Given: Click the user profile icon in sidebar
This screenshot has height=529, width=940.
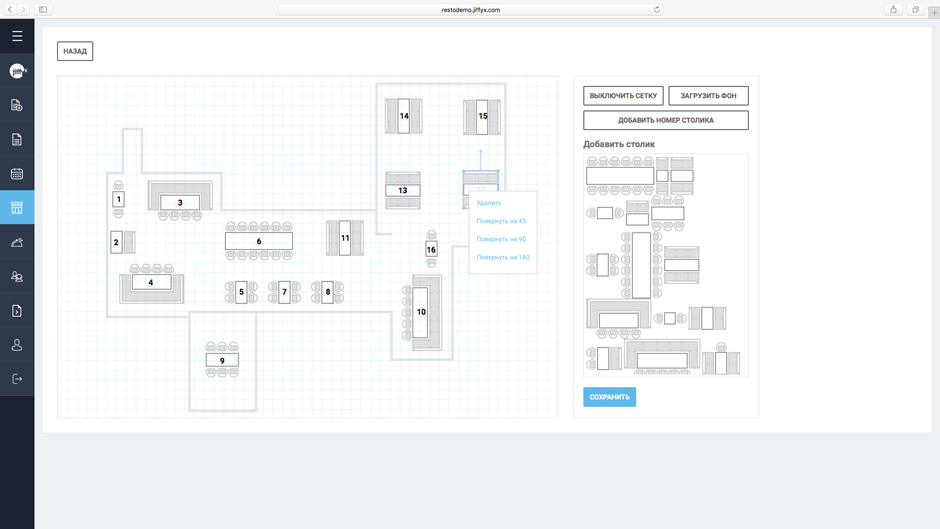Looking at the screenshot, I should click(x=17, y=345).
